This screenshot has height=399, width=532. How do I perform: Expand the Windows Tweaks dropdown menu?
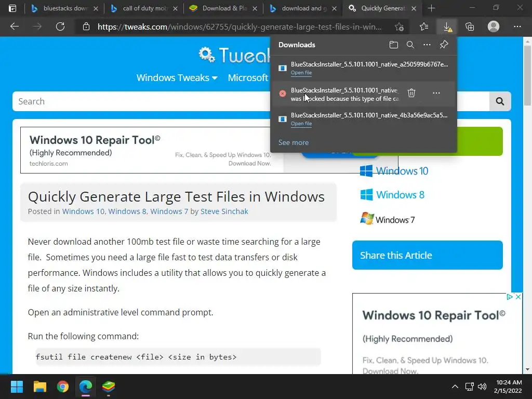point(177,78)
